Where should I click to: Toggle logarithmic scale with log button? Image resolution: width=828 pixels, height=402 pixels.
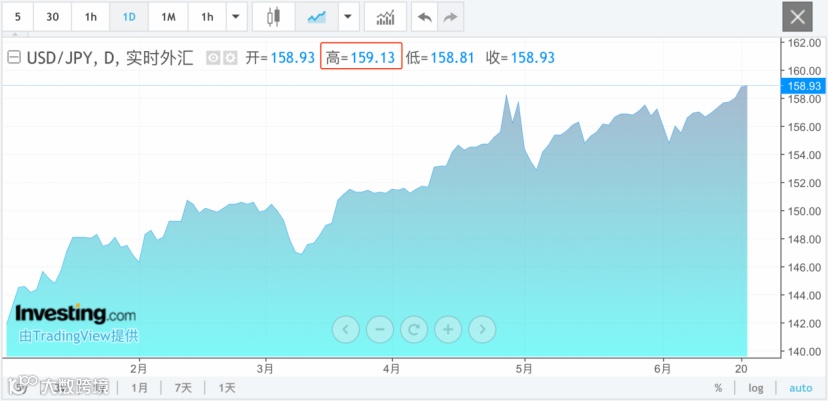click(756, 388)
